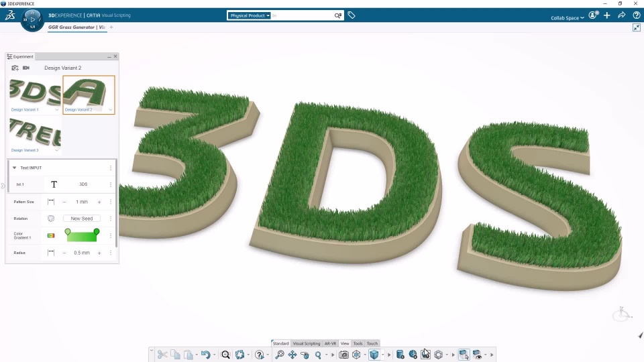Switch to the View toolbar tab

(345, 343)
